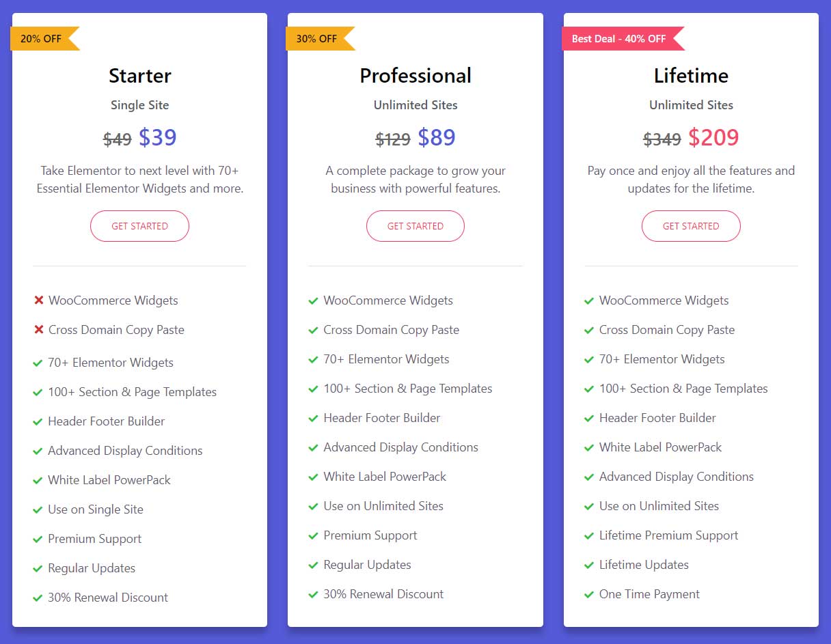Click the Lifetime plan heading
Viewport: 831px width, 644px height.
(691, 76)
